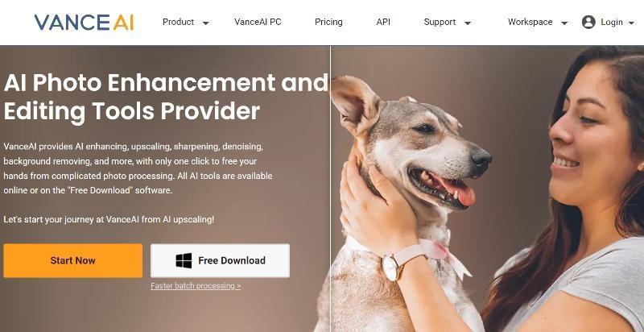Click the VanceAI logo
The image size is (644, 332).
(x=85, y=23)
